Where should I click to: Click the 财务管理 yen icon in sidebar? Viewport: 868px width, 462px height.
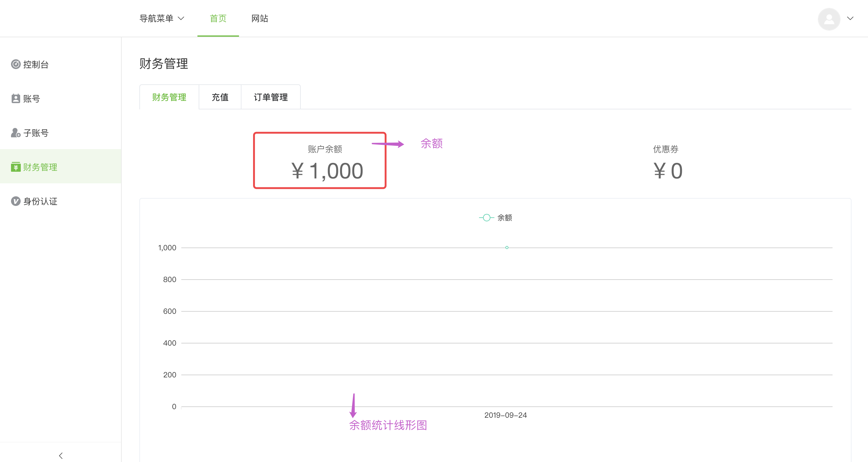coord(16,167)
